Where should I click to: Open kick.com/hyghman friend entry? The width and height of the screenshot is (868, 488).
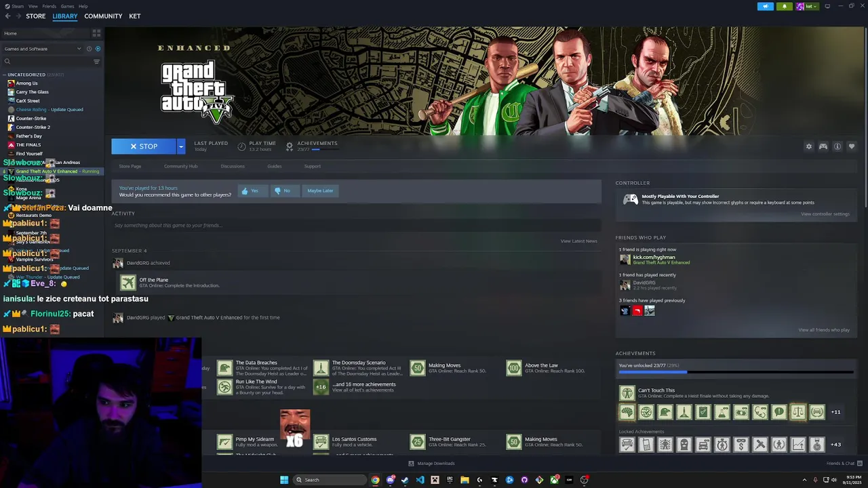[x=654, y=260]
